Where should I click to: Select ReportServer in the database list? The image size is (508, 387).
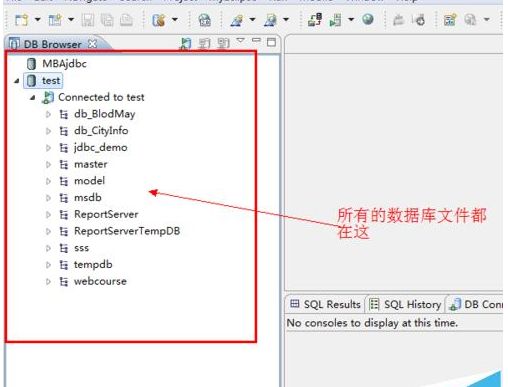click(x=106, y=214)
